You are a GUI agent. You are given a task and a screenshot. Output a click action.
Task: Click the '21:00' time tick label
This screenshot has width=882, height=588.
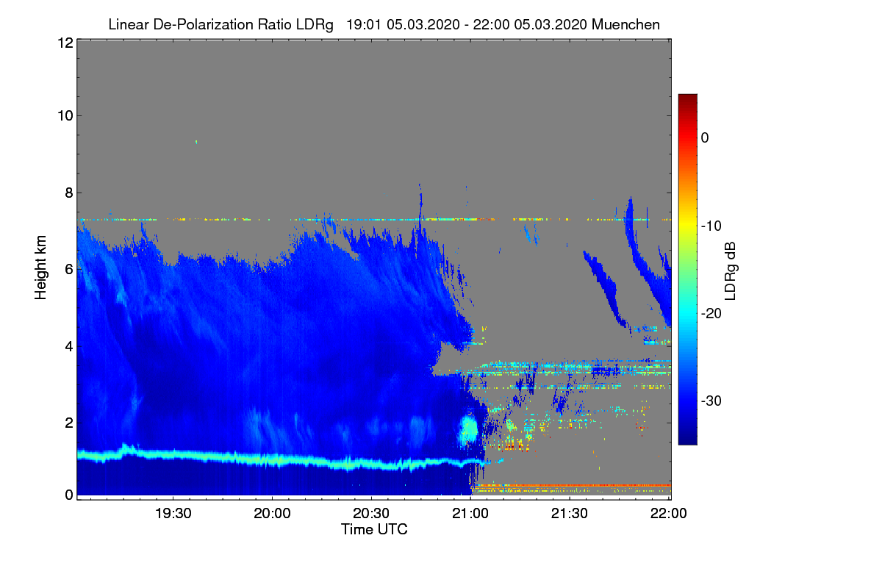(470, 513)
